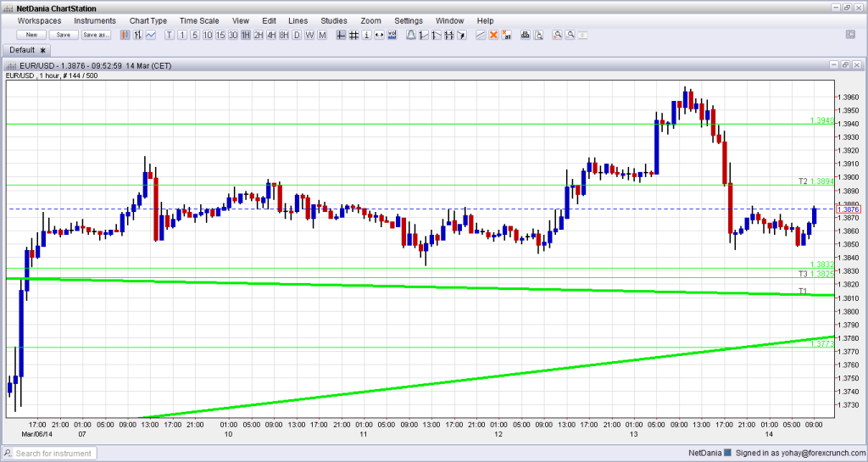The image size is (868, 462).
Task: Toggle the volume (vol) icon
Action: click(392, 35)
